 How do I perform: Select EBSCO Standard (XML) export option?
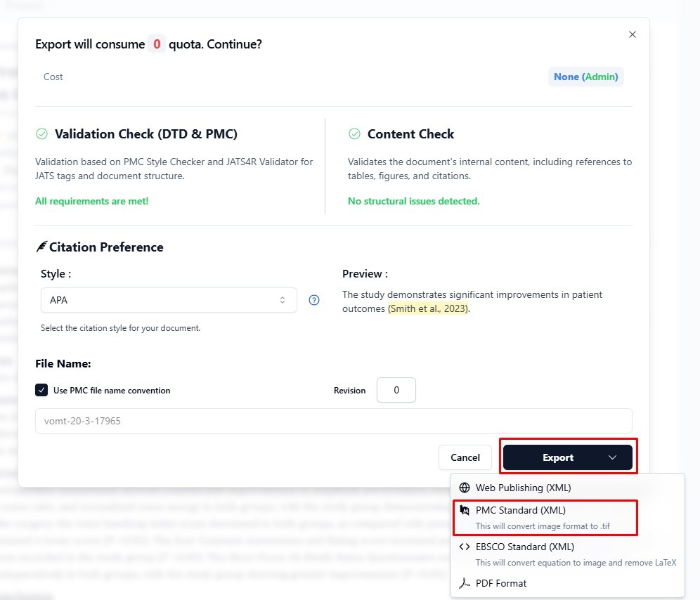pos(525,547)
